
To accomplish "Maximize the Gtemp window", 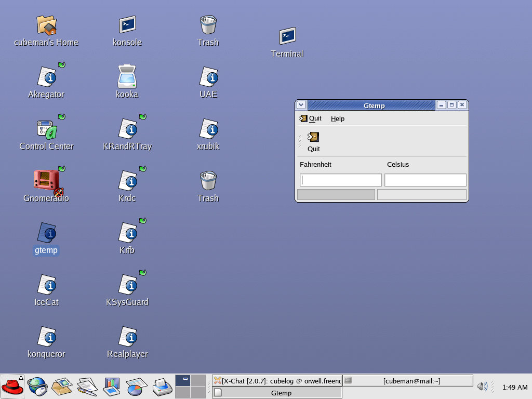I will 451,105.
